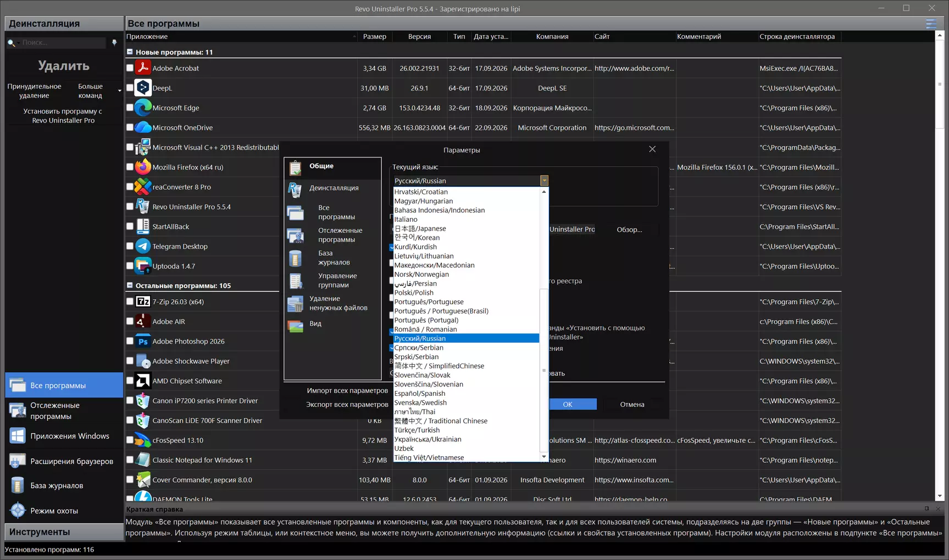
Task: Tick the checkbox for DeepL
Action: click(x=130, y=88)
